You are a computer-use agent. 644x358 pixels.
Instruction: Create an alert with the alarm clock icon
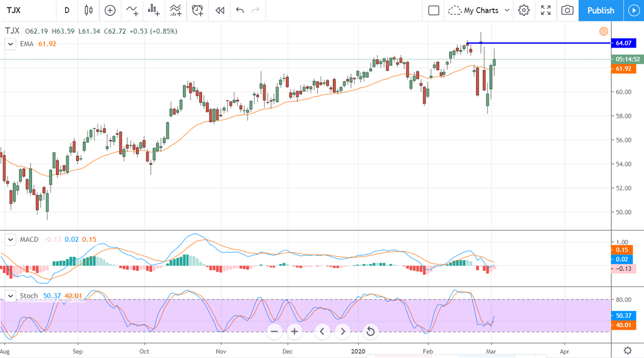click(x=197, y=10)
